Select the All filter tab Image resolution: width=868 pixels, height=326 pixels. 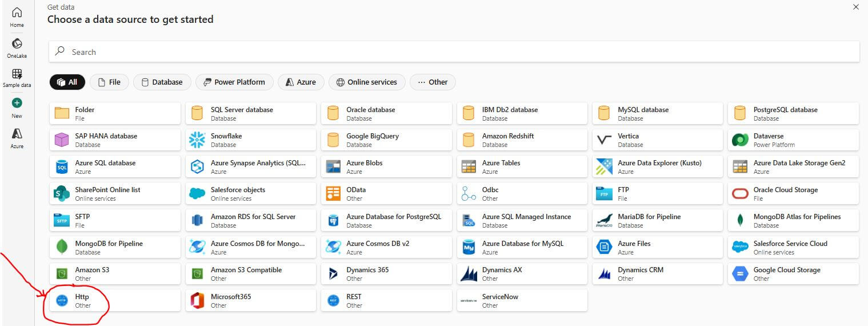[x=67, y=82]
